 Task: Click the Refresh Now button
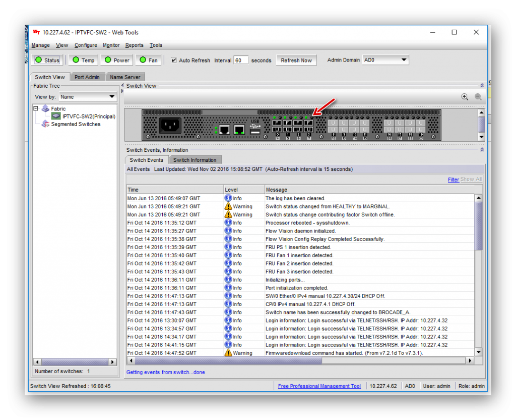(x=296, y=59)
